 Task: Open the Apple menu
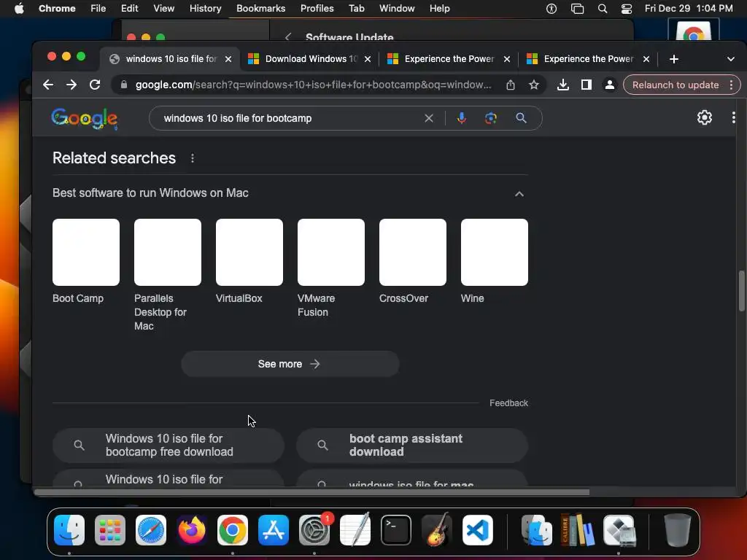click(x=19, y=9)
